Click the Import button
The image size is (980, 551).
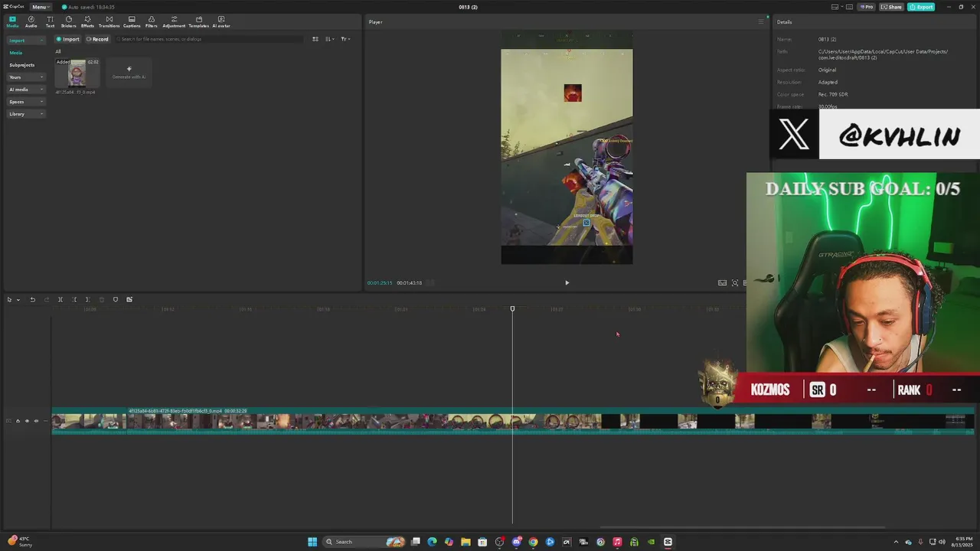pos(67,39)
